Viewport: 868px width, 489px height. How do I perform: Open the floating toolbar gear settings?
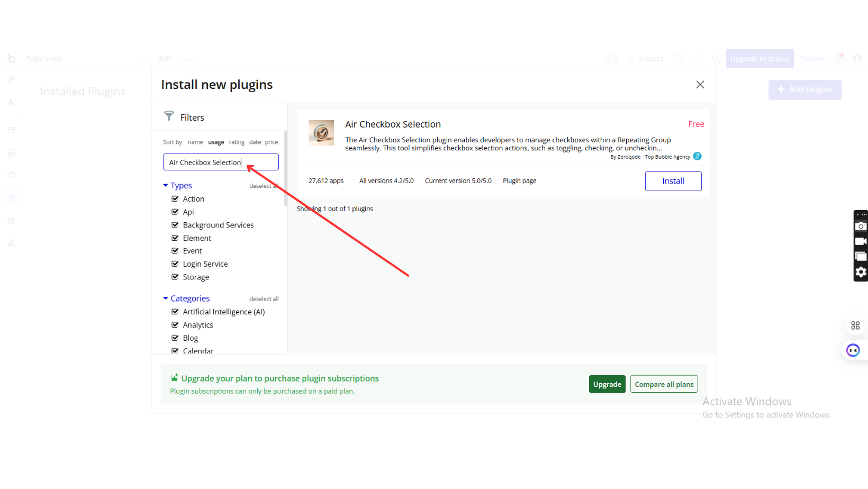861,272
